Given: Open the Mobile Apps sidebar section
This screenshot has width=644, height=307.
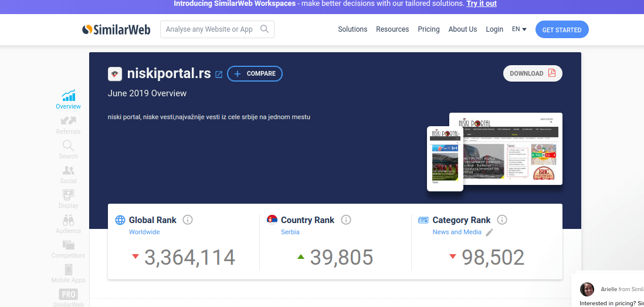Looking at the screenshot, I should coord(68,274).
